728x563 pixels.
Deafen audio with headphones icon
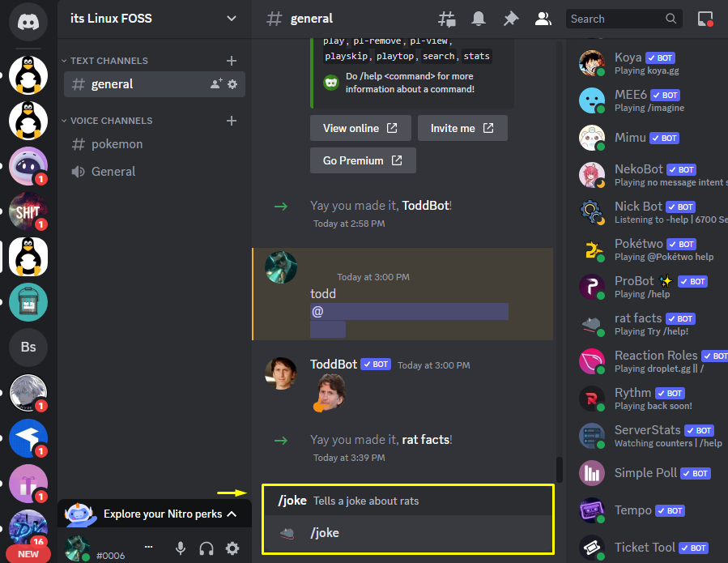[206, 548]
